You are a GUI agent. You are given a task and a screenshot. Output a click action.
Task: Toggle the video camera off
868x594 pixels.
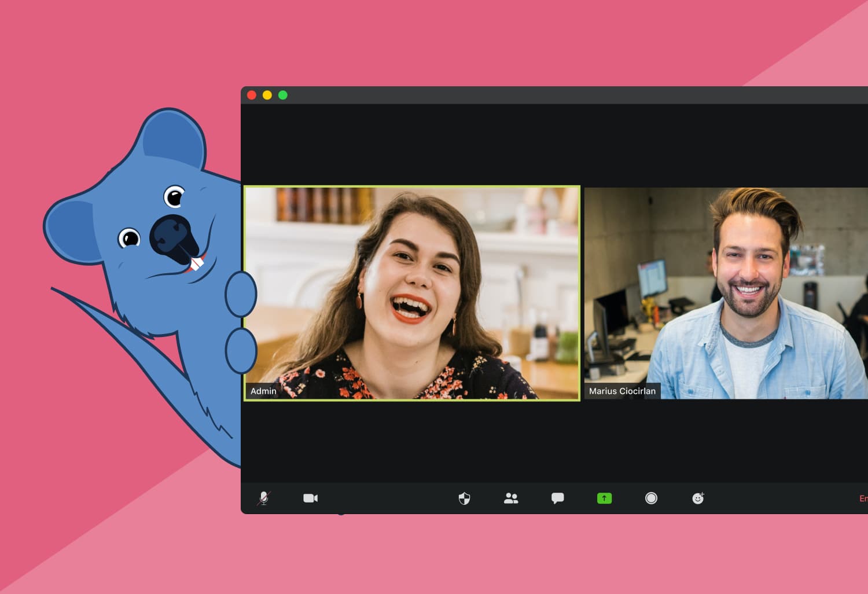[310, 498]
